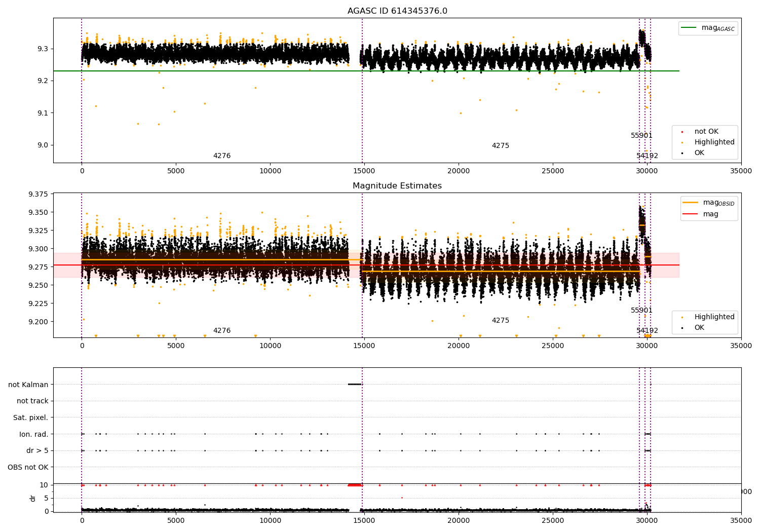The width and height of the screenshot is (760, 532).
Task: Click OBSID label 4276 in top plot
Action: (x=222, y=156)
